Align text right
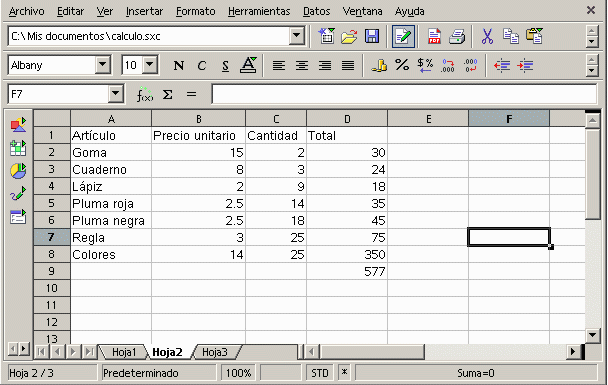The height and width of the screenshot is (385, 608). tap(325, 65)
